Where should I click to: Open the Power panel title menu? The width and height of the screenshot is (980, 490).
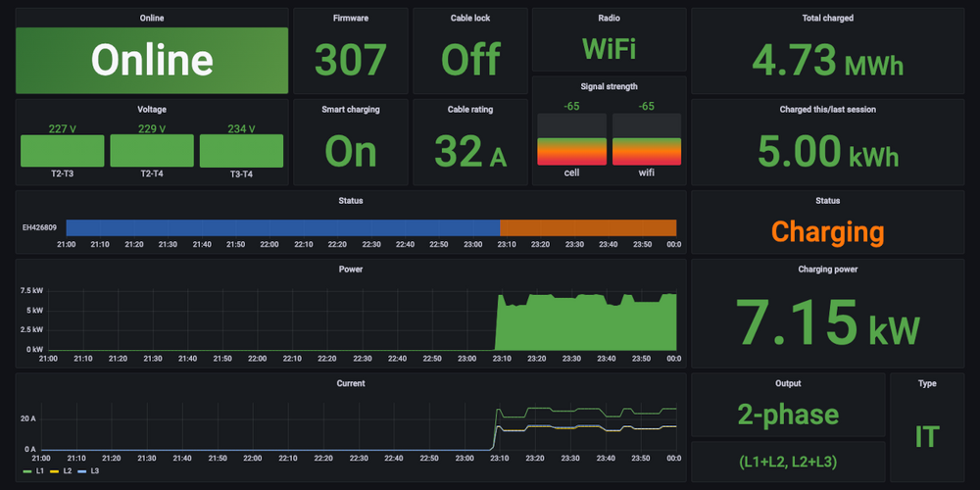pyautogui.click(x=350, y=269)
